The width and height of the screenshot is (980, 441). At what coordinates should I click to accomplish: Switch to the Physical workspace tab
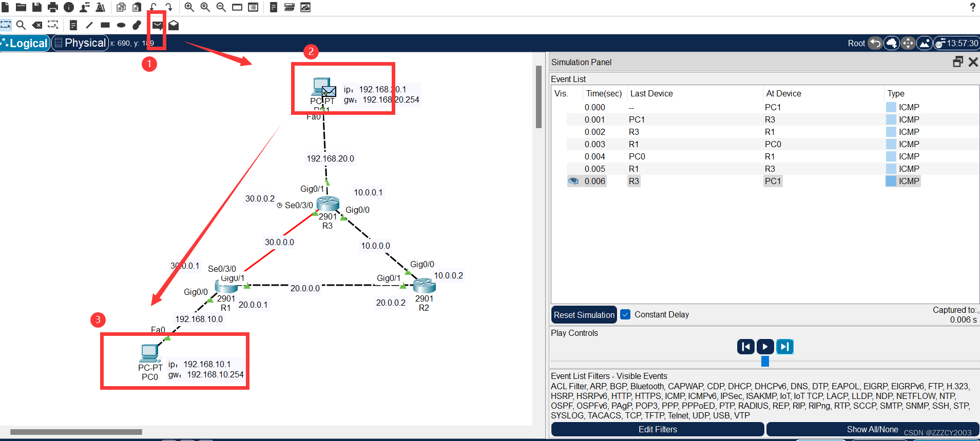coord(80,43)
